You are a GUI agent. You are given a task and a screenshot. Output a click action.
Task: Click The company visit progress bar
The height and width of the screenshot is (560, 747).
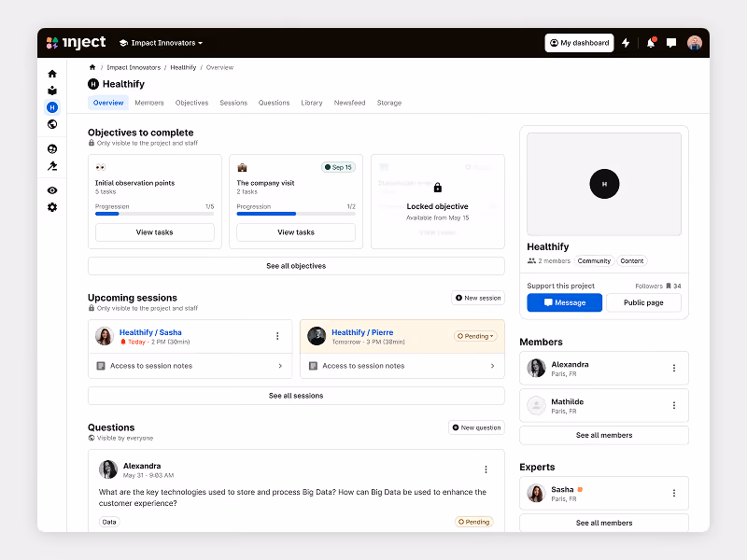click(296, 214)
